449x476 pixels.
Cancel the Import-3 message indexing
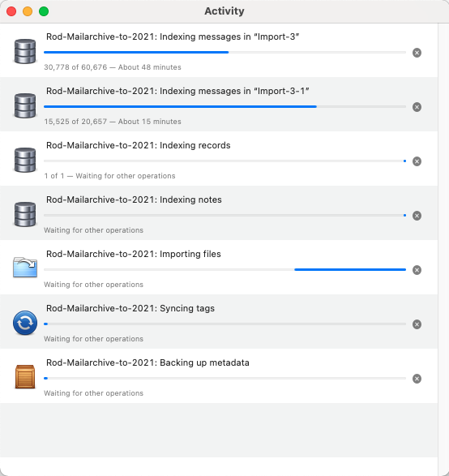tap(417, 53)
